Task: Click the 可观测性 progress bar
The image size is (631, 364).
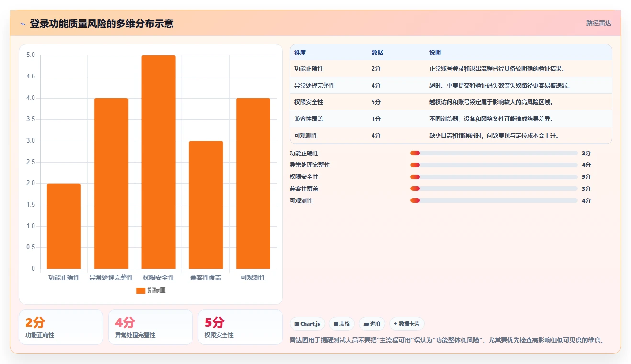Action: click(x=494, y=200)
